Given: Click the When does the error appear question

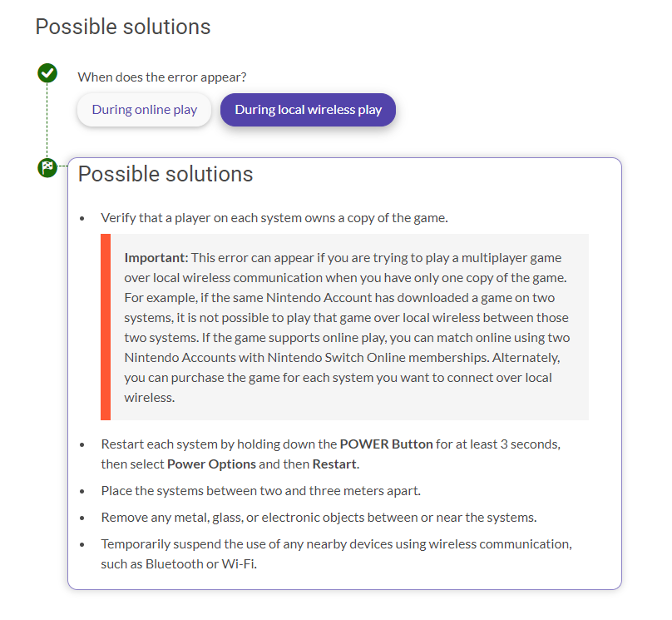Looking at the screenshot, I should (162, 77).
